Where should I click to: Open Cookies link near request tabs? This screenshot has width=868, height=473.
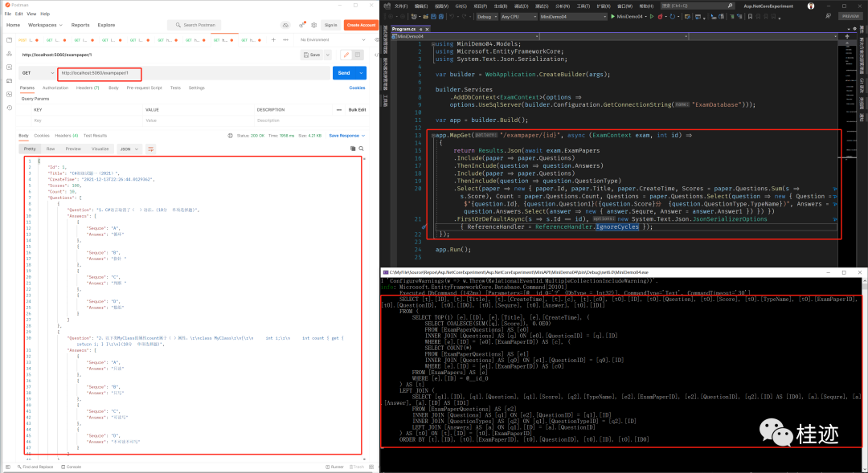pos(357,88)
